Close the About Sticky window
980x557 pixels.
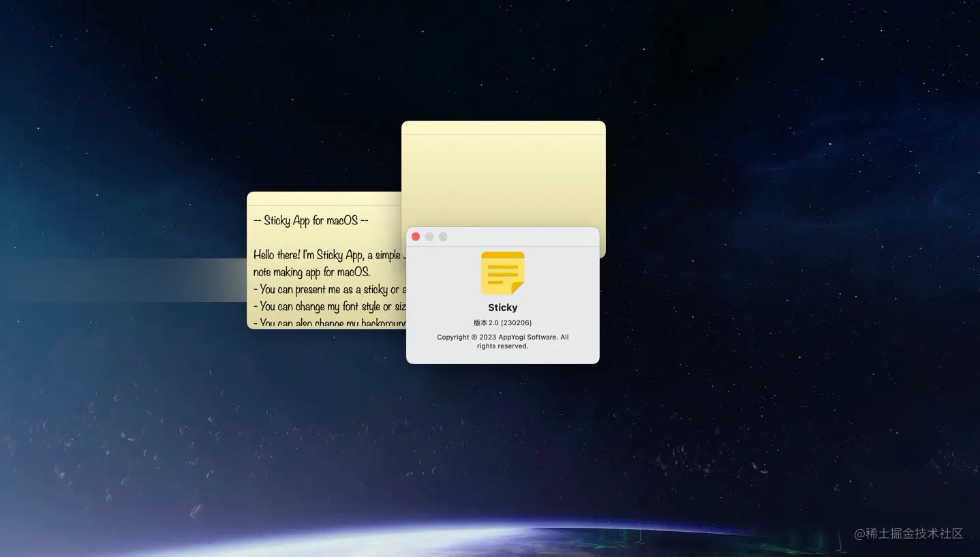[x=416, y=237]
